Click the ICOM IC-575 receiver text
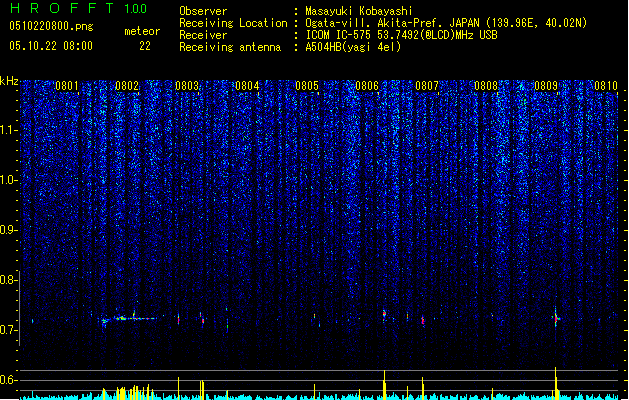The width and height of the screenshot is (629, 400). click(x=401, y=35)
